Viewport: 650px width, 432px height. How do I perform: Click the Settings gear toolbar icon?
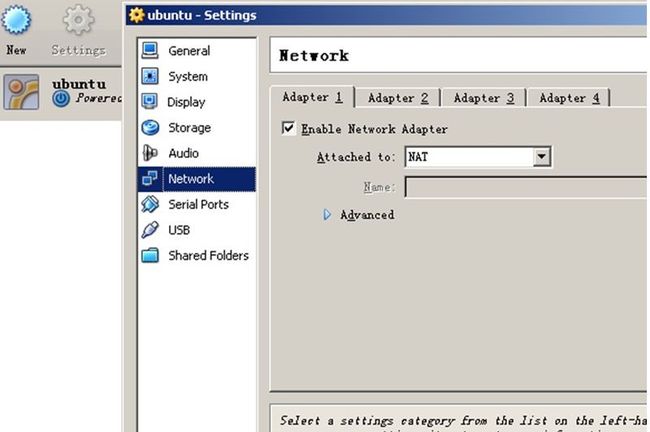(78, 19)
